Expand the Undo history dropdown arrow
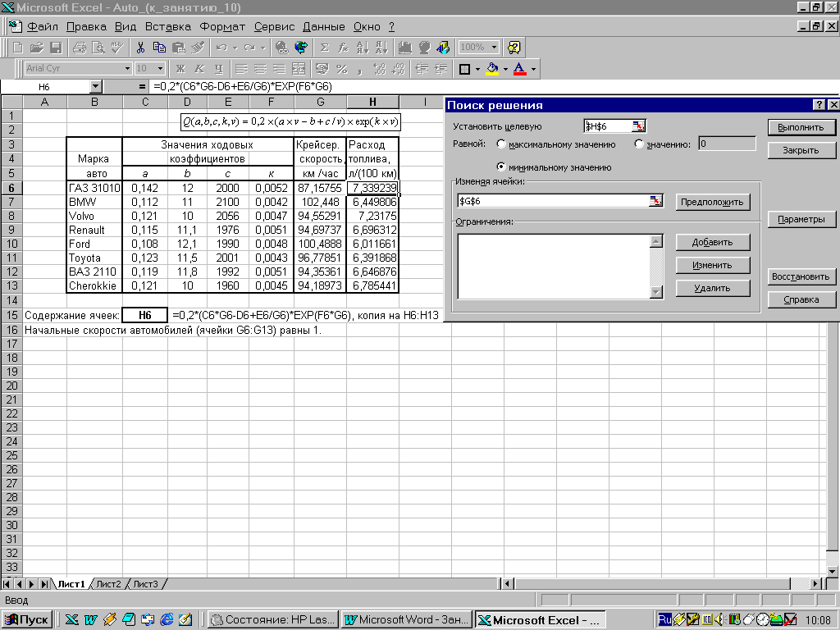Screen dimensions: 840x630 pyautogui.click(x=235, y=48)
